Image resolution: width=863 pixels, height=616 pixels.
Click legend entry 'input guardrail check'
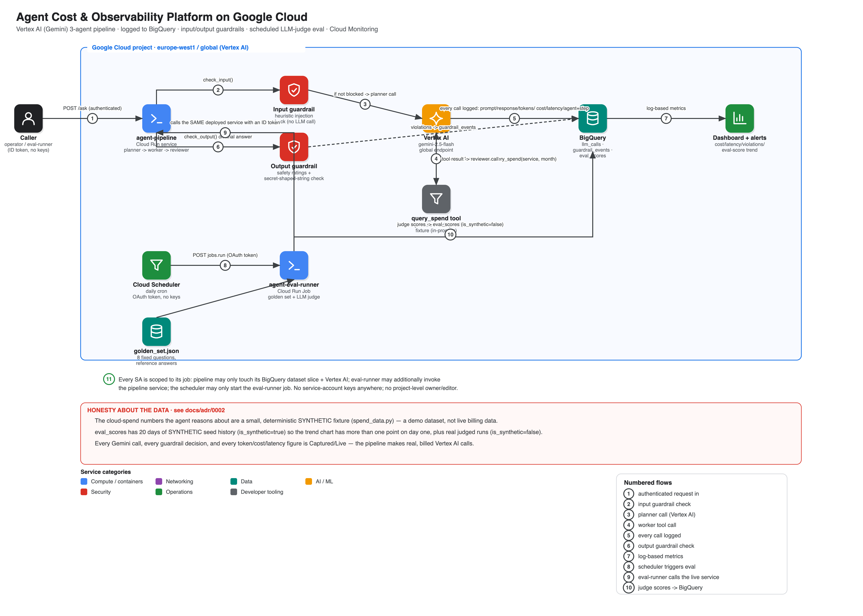pyautogui.click(x=664, y=504)
